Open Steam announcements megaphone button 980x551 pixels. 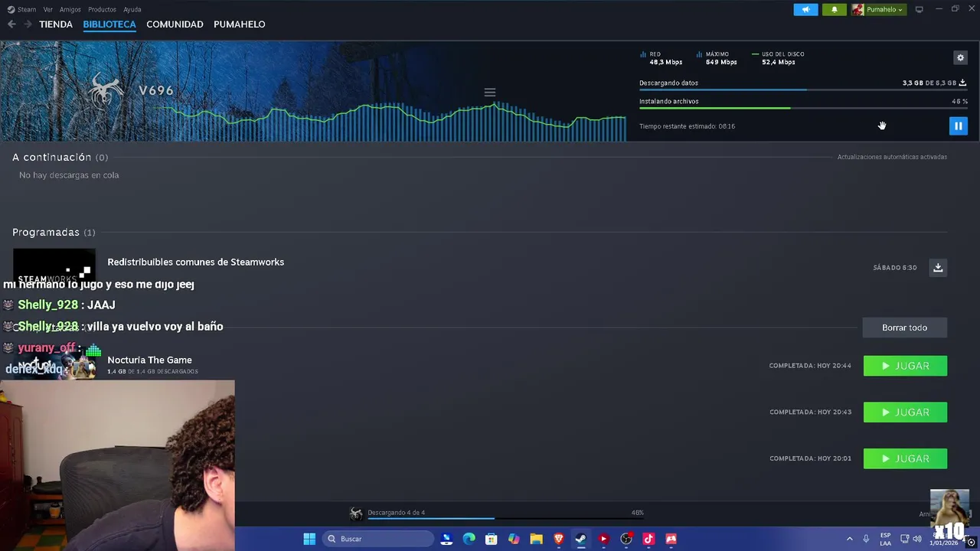tap(805, 9)
